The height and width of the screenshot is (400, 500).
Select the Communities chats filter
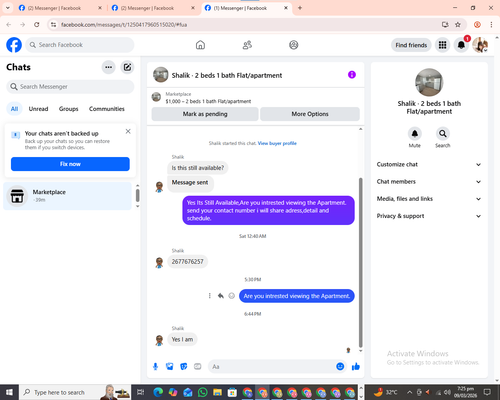107,109
